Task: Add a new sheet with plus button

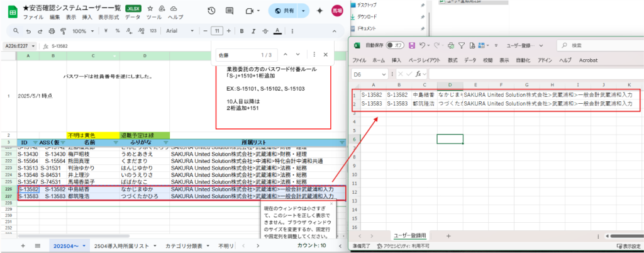Action: pyautogui.click(x=24, y=245)
